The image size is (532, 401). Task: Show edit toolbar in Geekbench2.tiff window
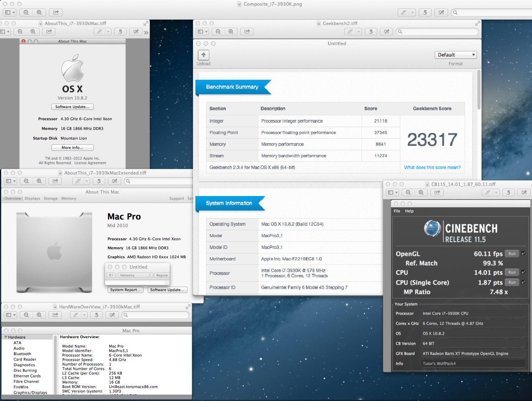click(387, 31)
